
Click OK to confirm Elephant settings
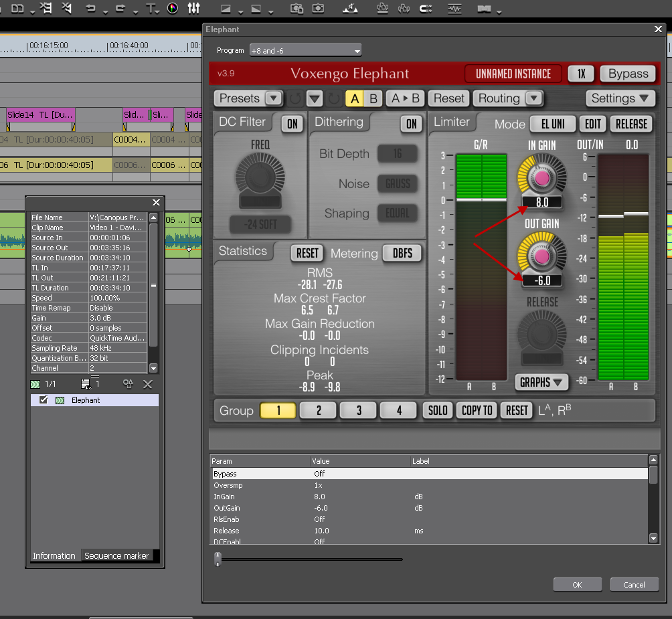click(x=577, y=585)
